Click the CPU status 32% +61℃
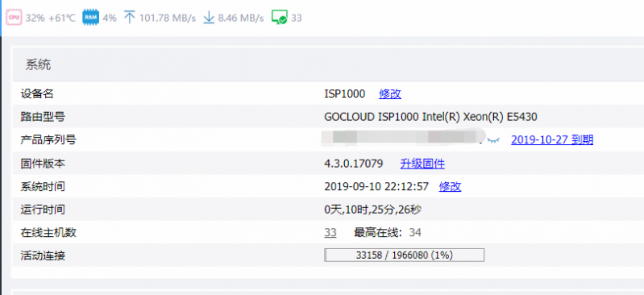 (51, 18)
